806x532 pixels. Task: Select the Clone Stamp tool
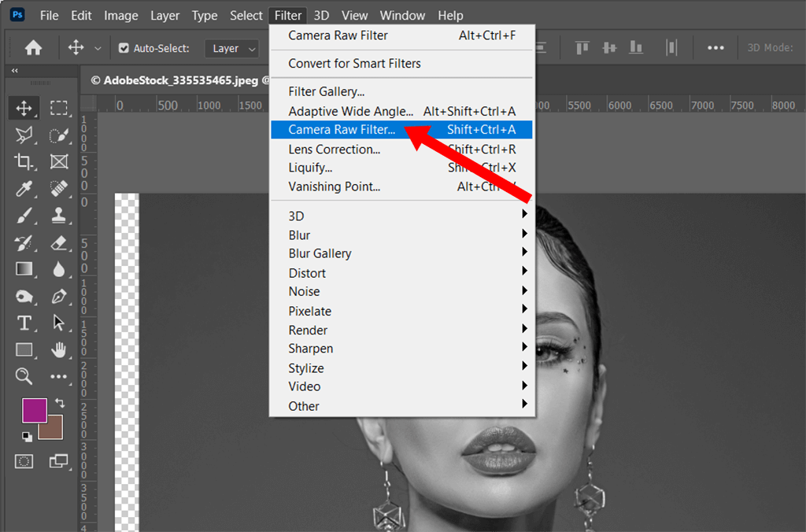tap(58, 216)
